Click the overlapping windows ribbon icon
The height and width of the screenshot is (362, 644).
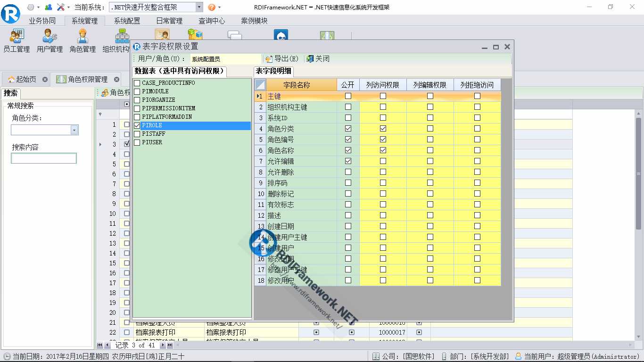click(234, 35)
